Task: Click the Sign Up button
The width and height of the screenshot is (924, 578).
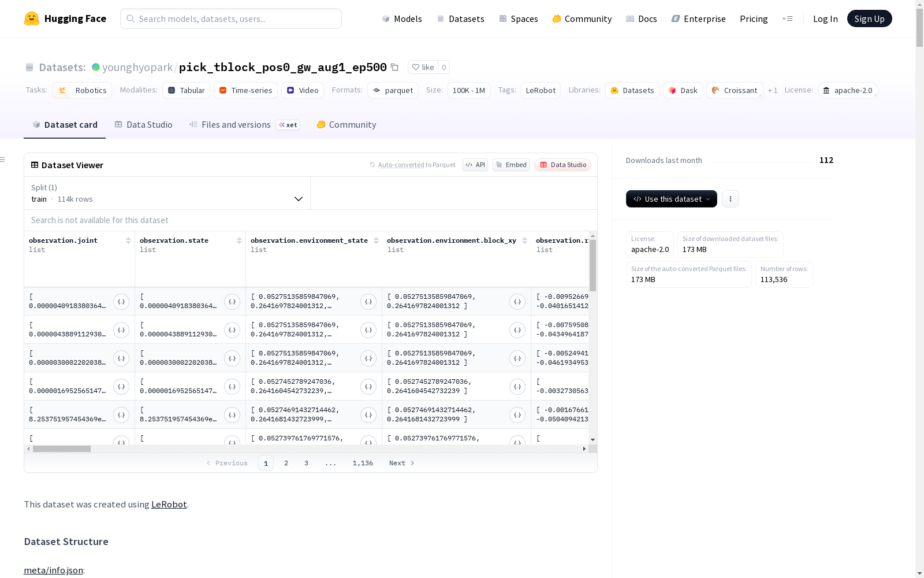Action: point(870,18)
